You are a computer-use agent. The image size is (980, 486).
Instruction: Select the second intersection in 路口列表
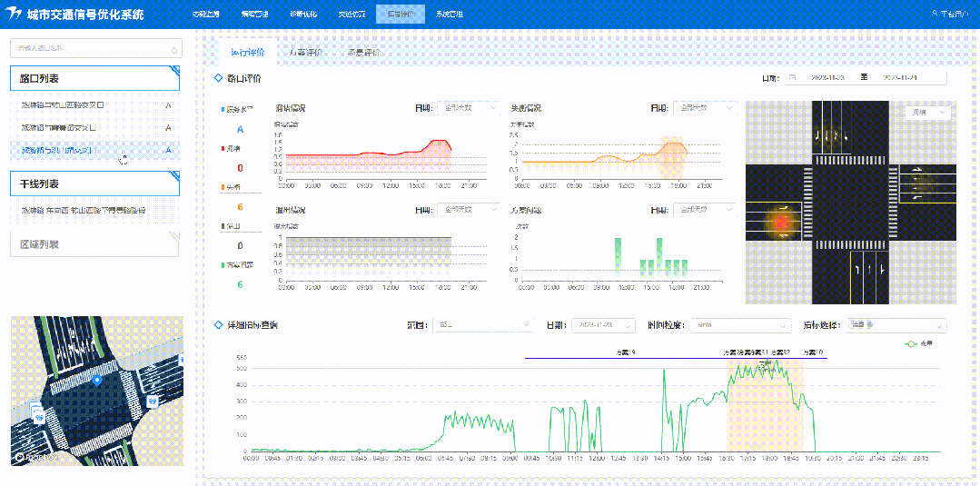coord(95,127)
